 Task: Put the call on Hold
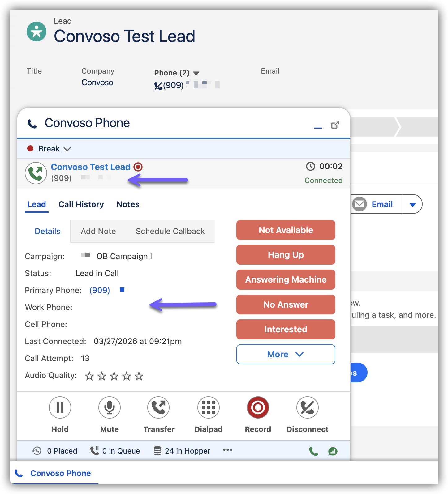coord(60,407)
